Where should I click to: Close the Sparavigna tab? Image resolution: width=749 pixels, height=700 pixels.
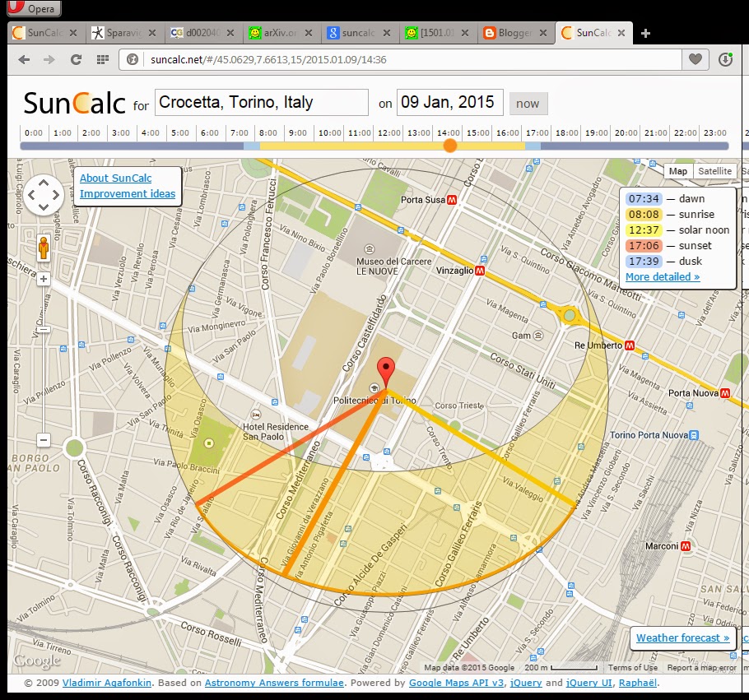pyautogui.click(x=152, y=33)
